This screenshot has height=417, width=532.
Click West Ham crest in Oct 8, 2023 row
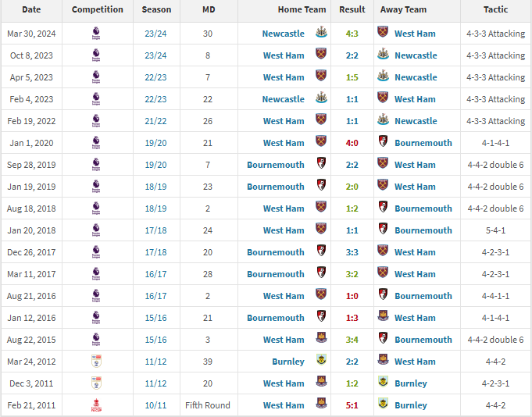pos(320,55)
